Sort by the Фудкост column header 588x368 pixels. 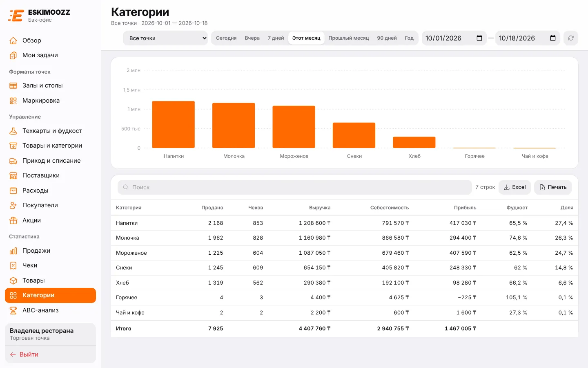[x=517, y=208]
